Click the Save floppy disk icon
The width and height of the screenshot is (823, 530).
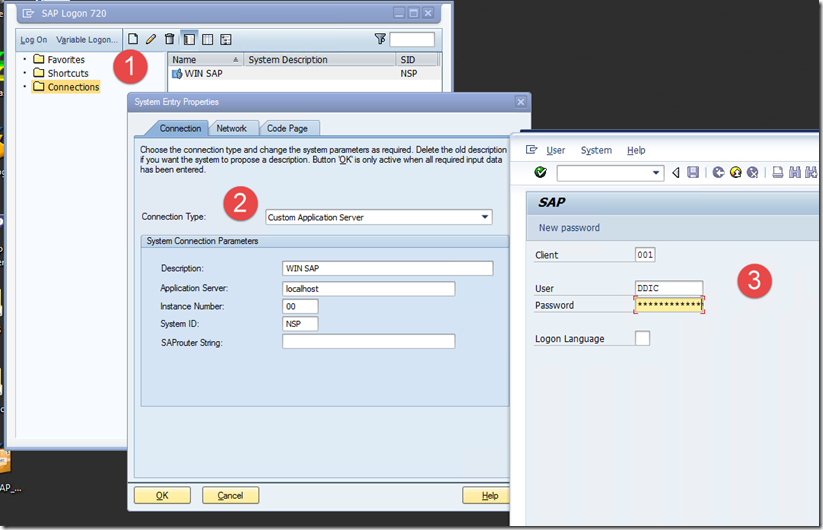[x=693, y=173]
